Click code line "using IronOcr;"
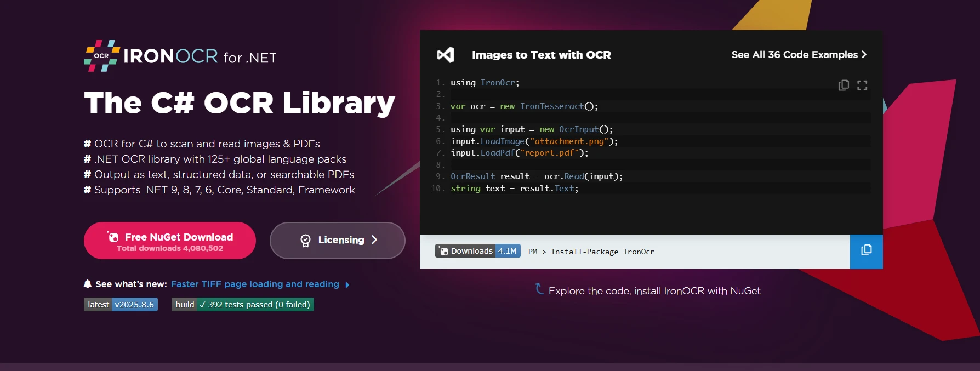This screenshot has height=371, width=980. coord(485,83)
